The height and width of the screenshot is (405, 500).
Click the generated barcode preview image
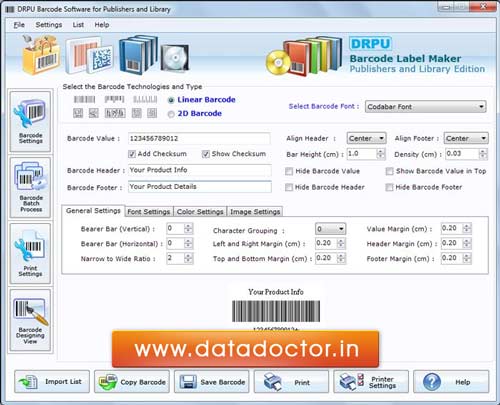point(276,311)
